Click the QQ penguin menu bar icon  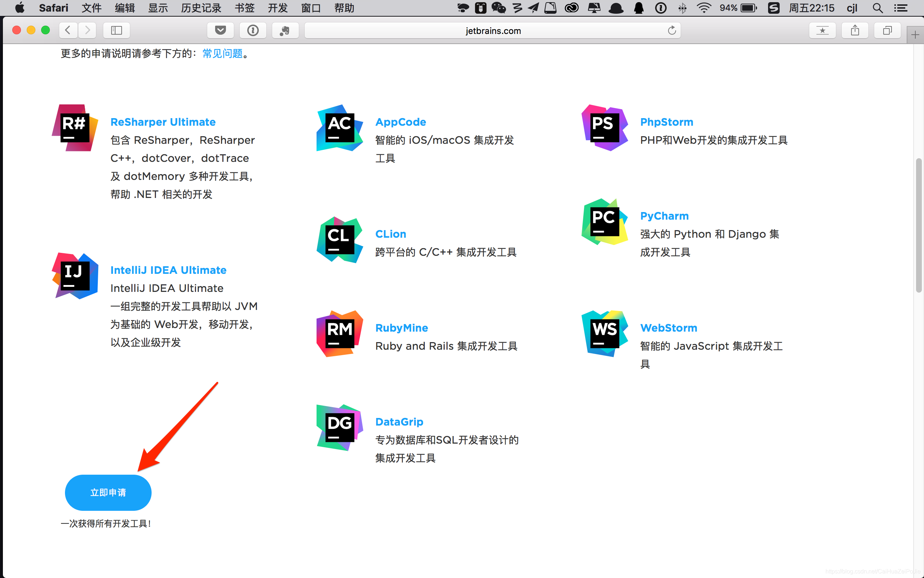pyautogui.click(x=639, y=8)
